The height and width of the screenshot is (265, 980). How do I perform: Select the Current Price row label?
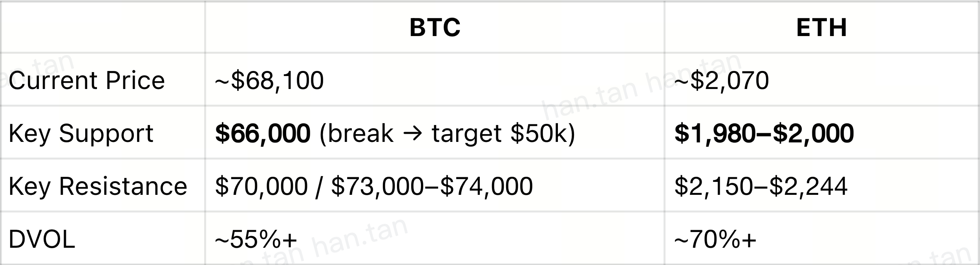(86, 81)
